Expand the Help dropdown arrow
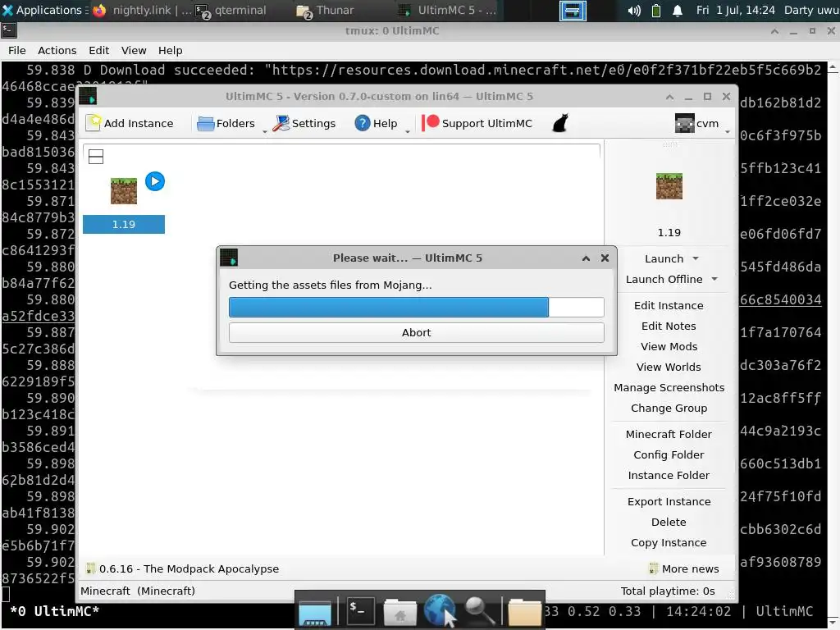The image size is (840, 630). click(408, 131)
